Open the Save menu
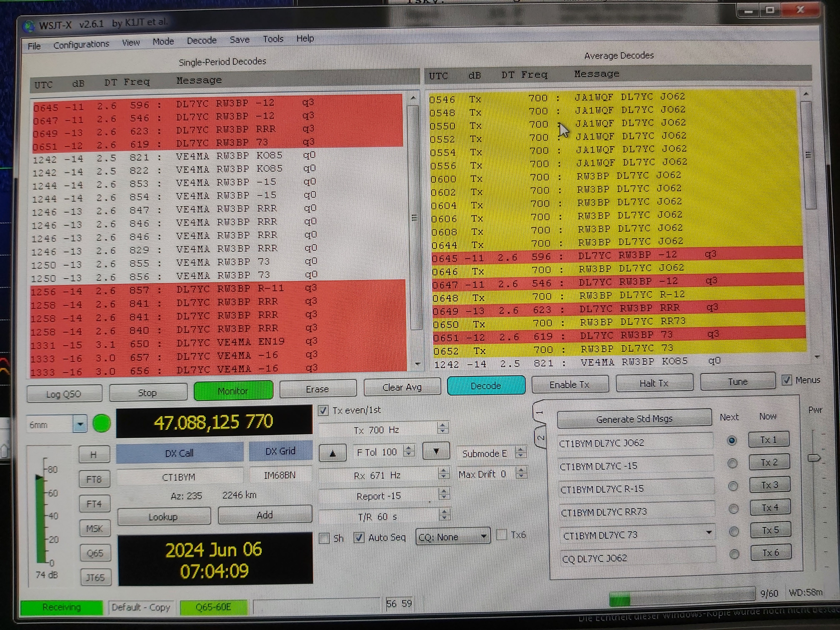840x630 pixels. click(240, 39)
